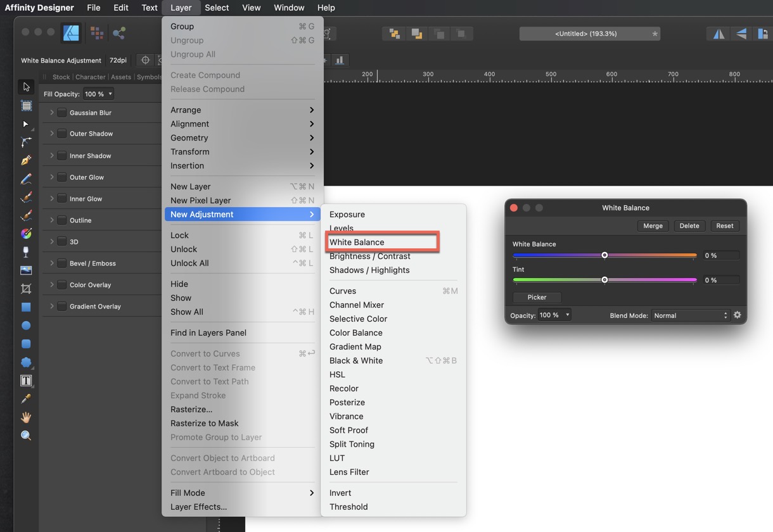773x532 pixels.
Task: Open the Select menu
Action: point(217,8)
